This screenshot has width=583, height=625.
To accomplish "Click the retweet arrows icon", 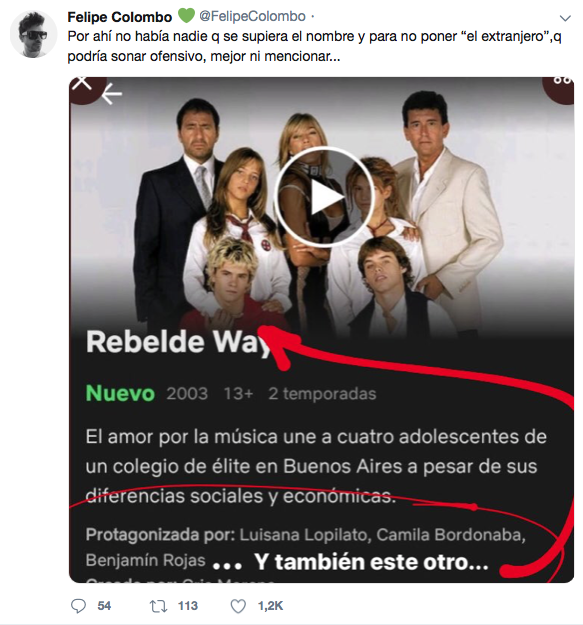I will [x=158, y=606].
